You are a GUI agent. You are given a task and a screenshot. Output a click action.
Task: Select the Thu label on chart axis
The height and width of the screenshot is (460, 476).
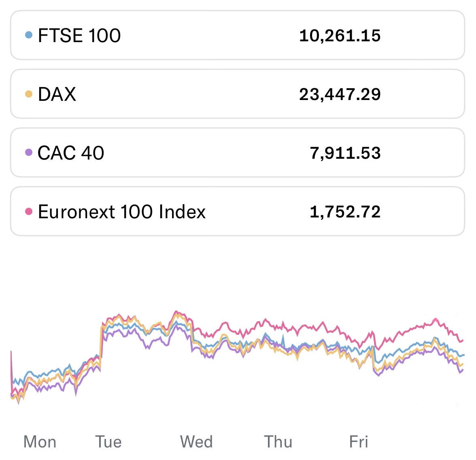[278, 442]
